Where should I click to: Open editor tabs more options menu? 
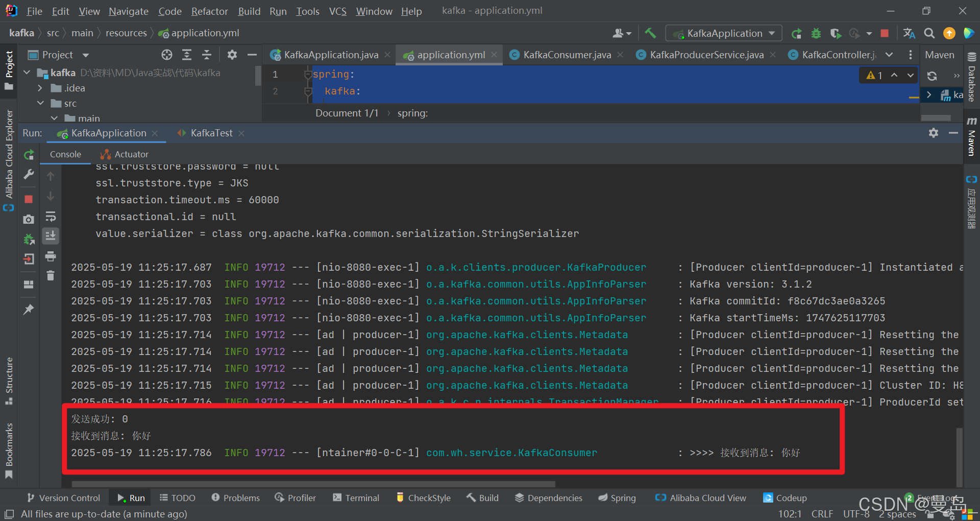[910, 55]
